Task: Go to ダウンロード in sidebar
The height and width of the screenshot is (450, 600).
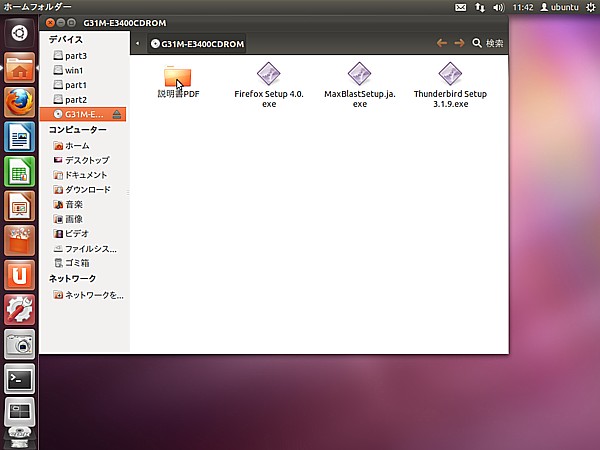Action: coord(82,189)
